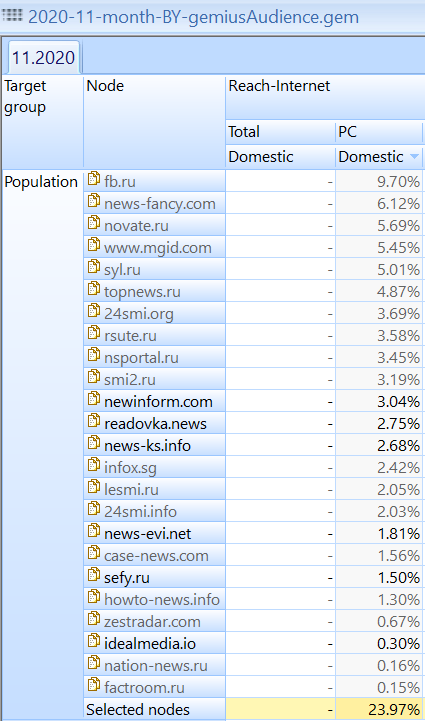The width and height of the screenshot is (425, 721).
Task: Click the grid icon beside the file title
Action: click(x=12, y=17)
